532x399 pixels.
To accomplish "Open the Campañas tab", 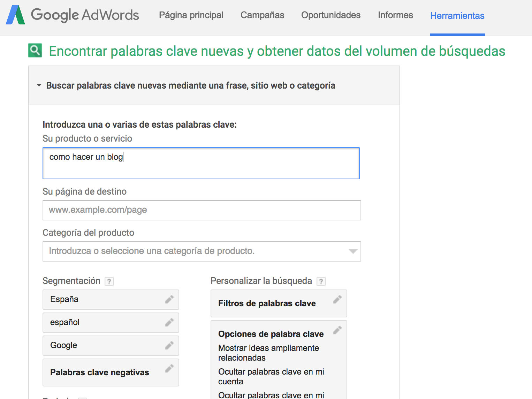I will point(263,15).
